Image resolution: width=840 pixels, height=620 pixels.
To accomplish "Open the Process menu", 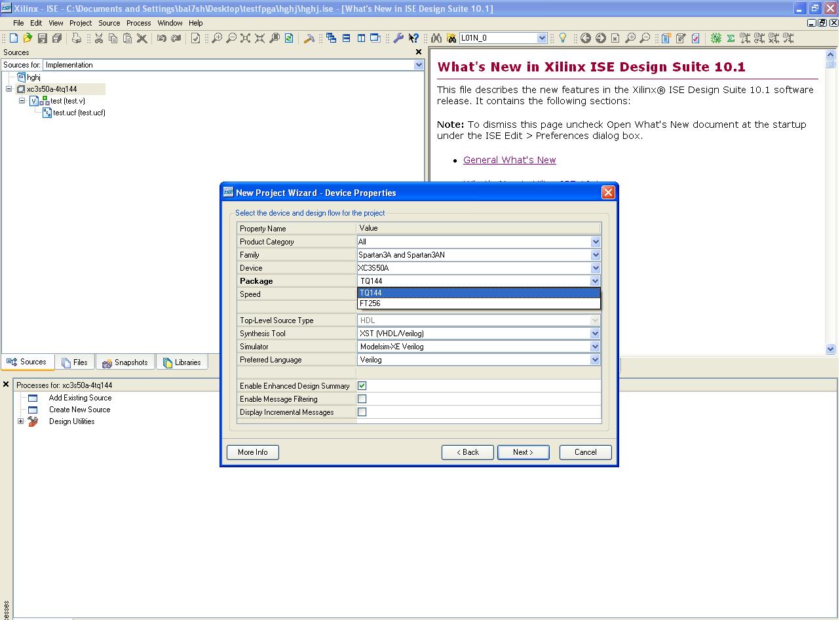I will point(138,23).
